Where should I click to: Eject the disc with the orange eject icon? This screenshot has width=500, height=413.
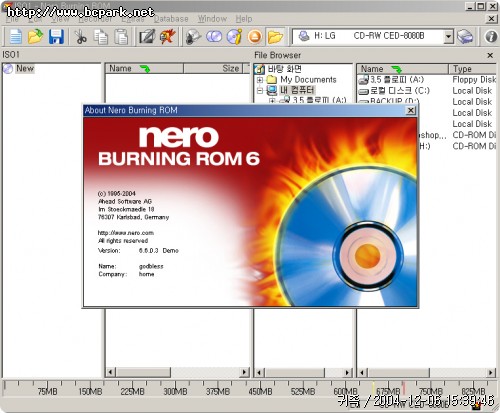255,37
